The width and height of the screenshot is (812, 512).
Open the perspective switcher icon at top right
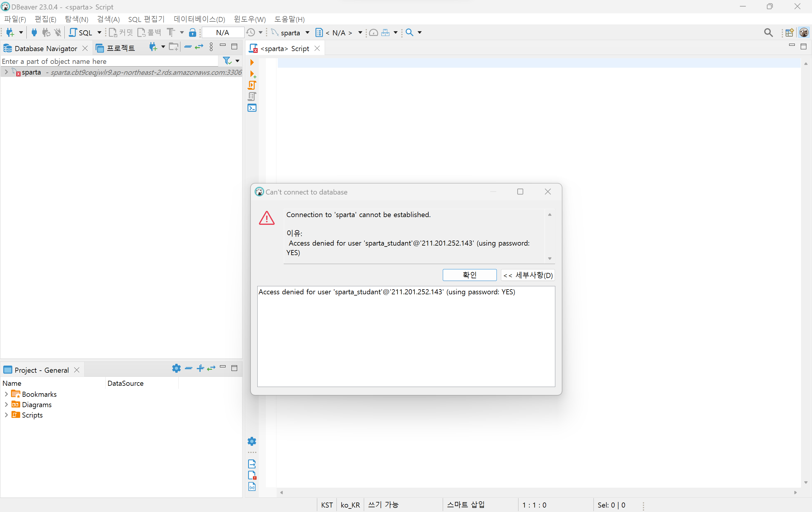pyautogui.click(x=789, y=32)
